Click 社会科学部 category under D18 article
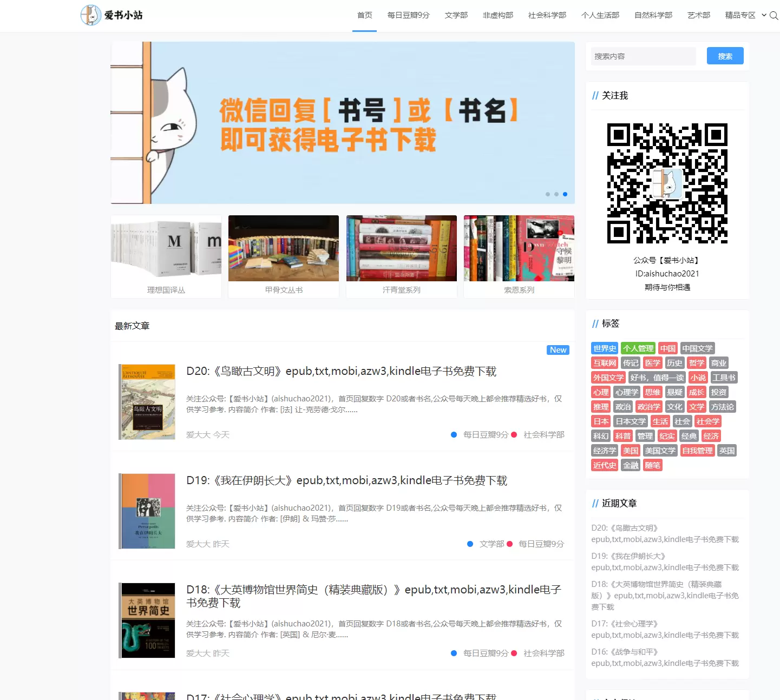The width and height of the screenshot is (780, 700). coord(543,653)
